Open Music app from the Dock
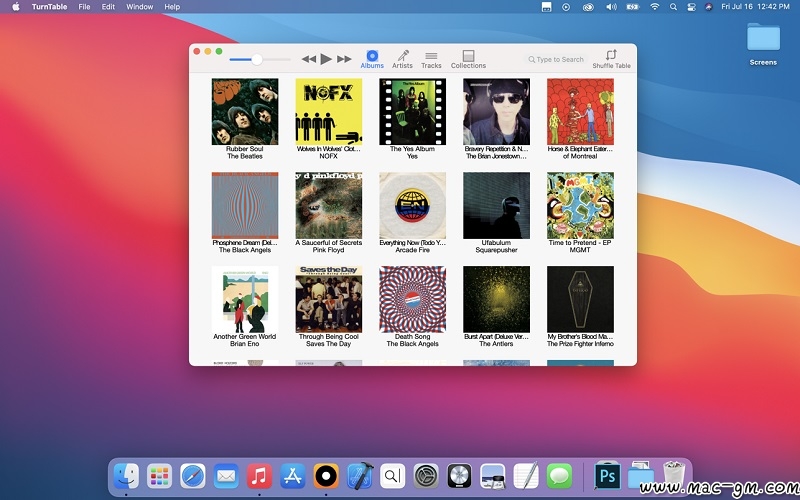The height and width of the screenshot is (500, 800). 259,476
